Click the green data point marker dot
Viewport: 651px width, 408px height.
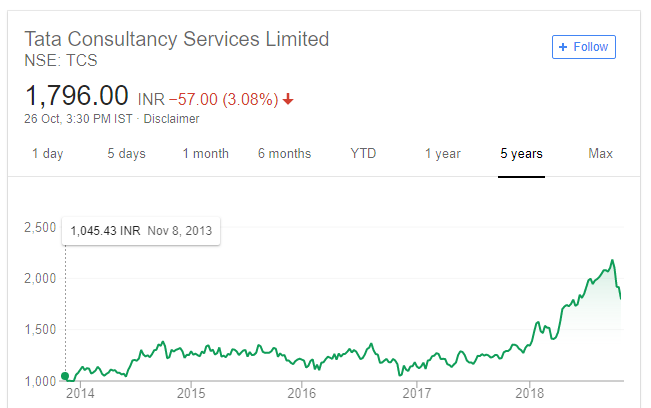65,376
